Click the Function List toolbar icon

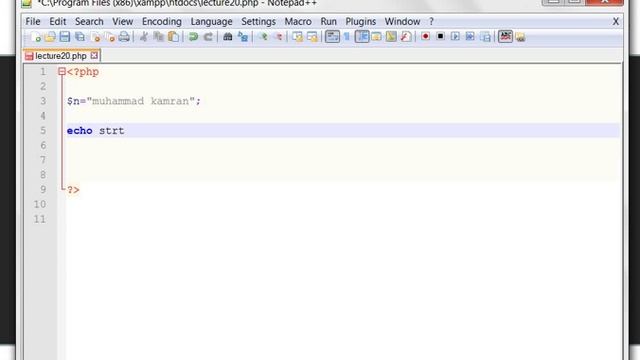pos(406,37)
